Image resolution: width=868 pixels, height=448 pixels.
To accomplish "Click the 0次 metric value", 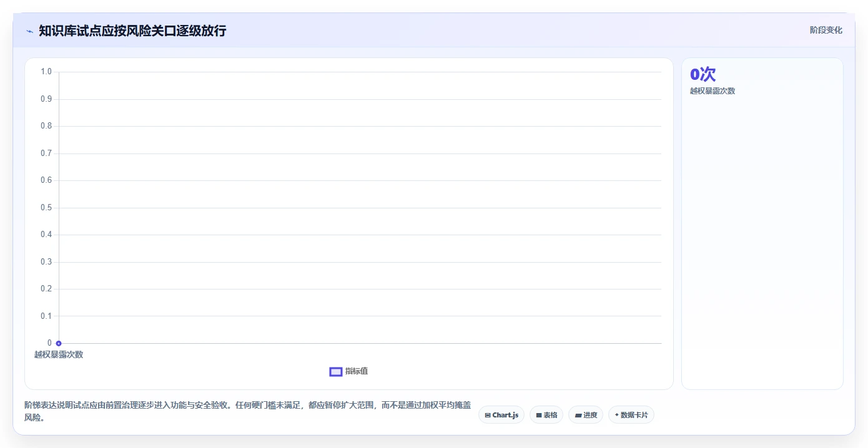I will [x=703, y=74].
